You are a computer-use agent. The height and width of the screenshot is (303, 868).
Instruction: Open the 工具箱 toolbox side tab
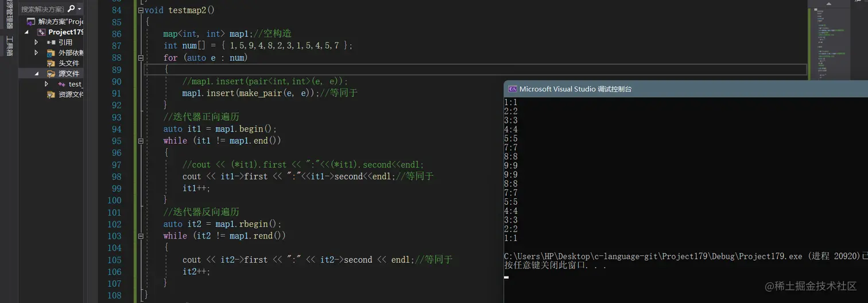[x=9, y=46]
